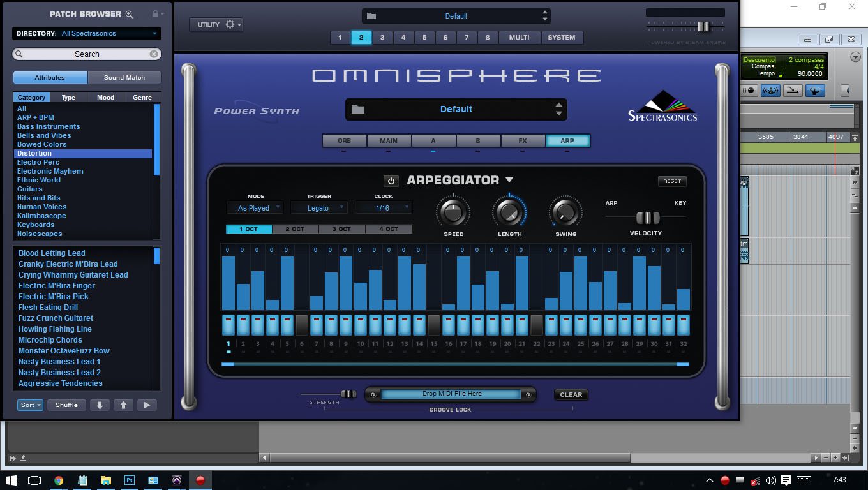Click the Groove Lock Strength slider
Viewport: 868px width, 490px height.
click(x=348, y=394)
